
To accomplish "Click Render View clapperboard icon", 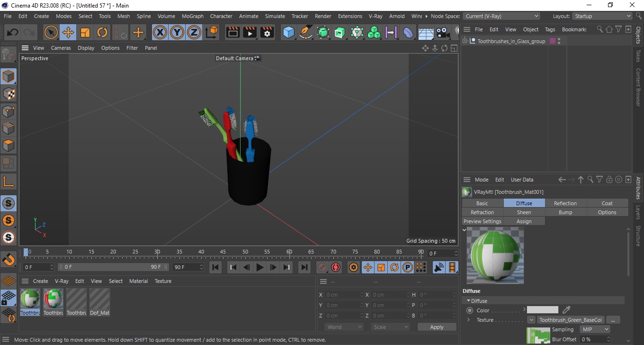I will [x=233, y=33].
